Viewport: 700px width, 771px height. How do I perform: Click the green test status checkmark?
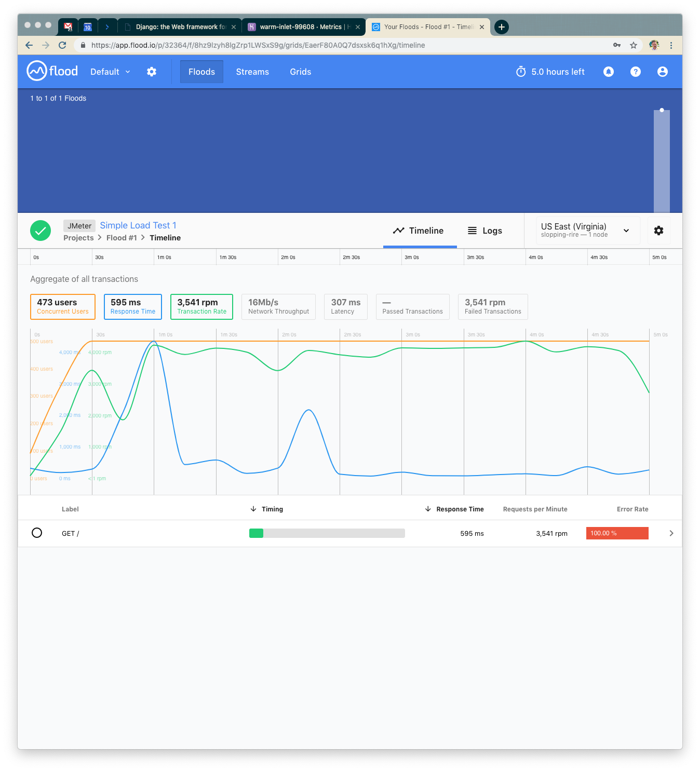pyautogui.click(x=41, y=231)
